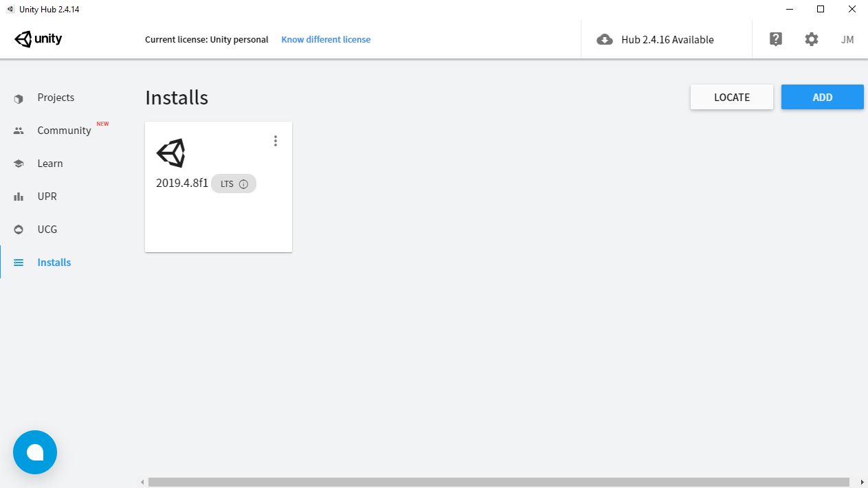
Task: Click the scrollbar right arrow
Action: click(862, 483)
